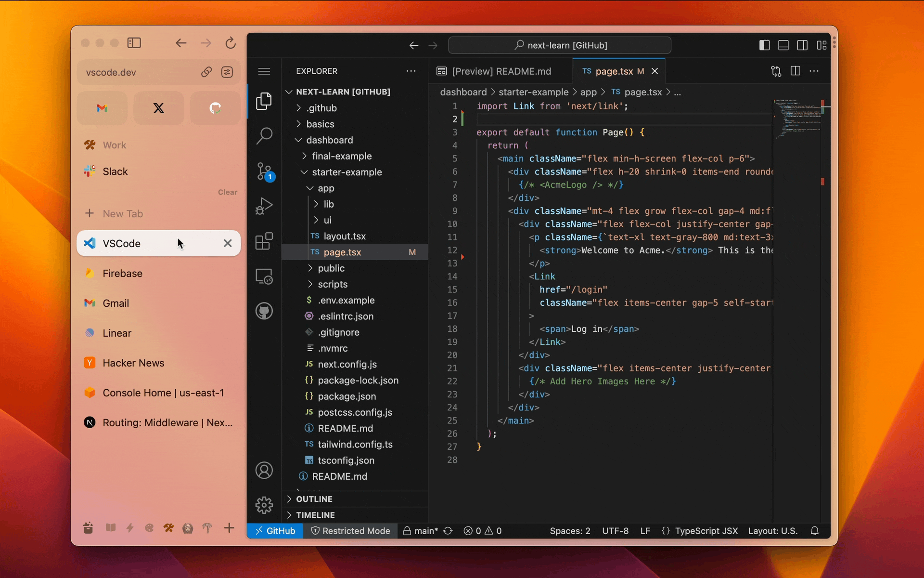Click the vscode.dev address bar
The height and width of the screenshot is (578, 924).
click(x=158, y=72)
